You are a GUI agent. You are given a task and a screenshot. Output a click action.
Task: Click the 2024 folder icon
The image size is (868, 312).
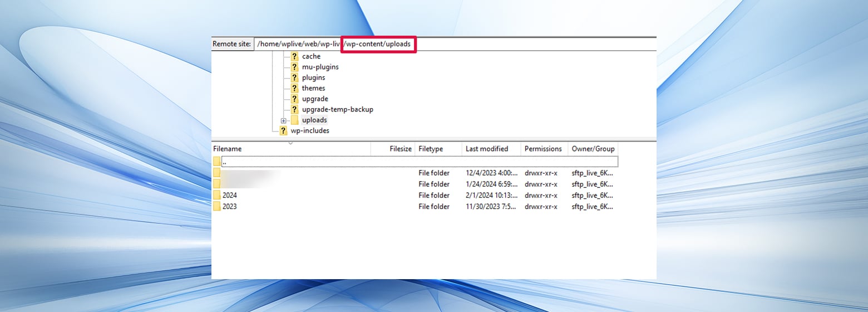(216, 195)
